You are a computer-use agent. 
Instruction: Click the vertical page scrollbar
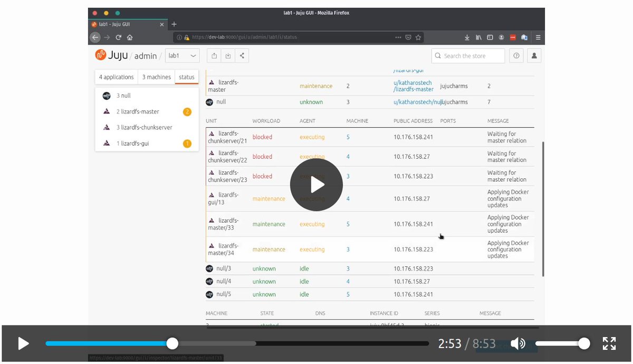[543, 209]
